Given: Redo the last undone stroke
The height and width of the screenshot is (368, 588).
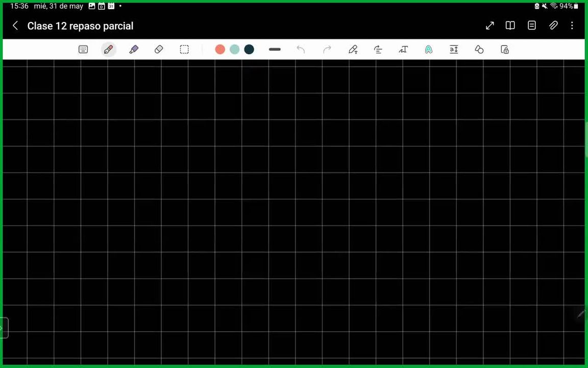Looking at the screenshot, I should point(327,50).
